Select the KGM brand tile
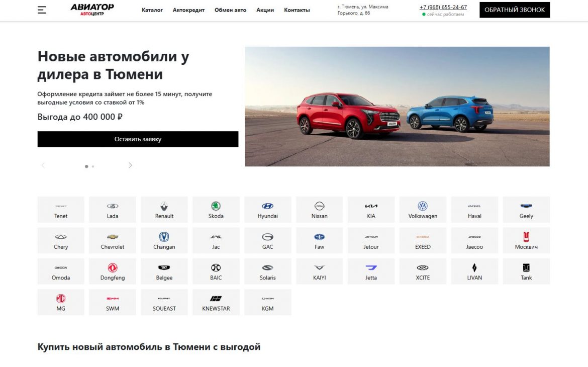The width and height of the screenshot is (588, 367). (x=268, y=302)
